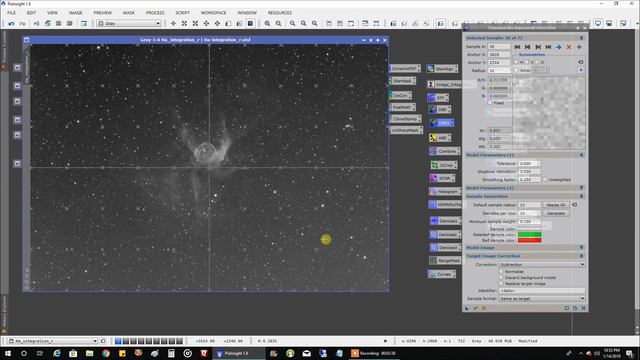640x360 pixels.
Task: Click the Generate samples button
Action: 556,213
